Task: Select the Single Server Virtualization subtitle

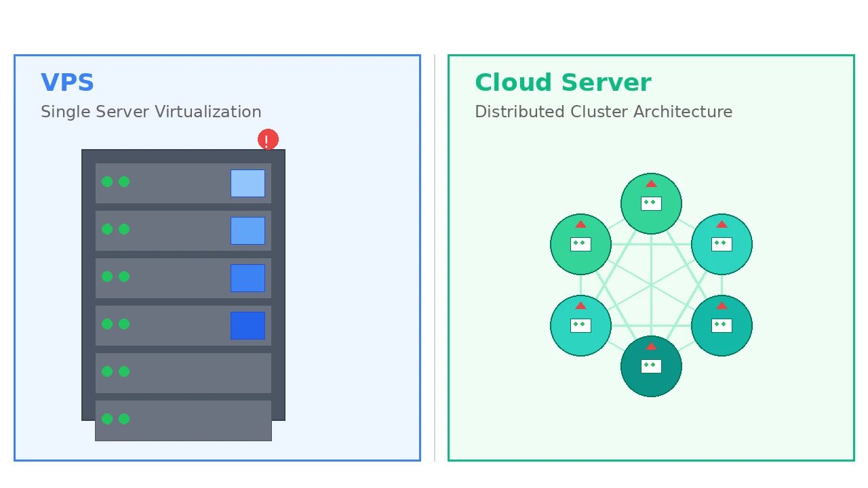Action: click(x=151, y=112)
